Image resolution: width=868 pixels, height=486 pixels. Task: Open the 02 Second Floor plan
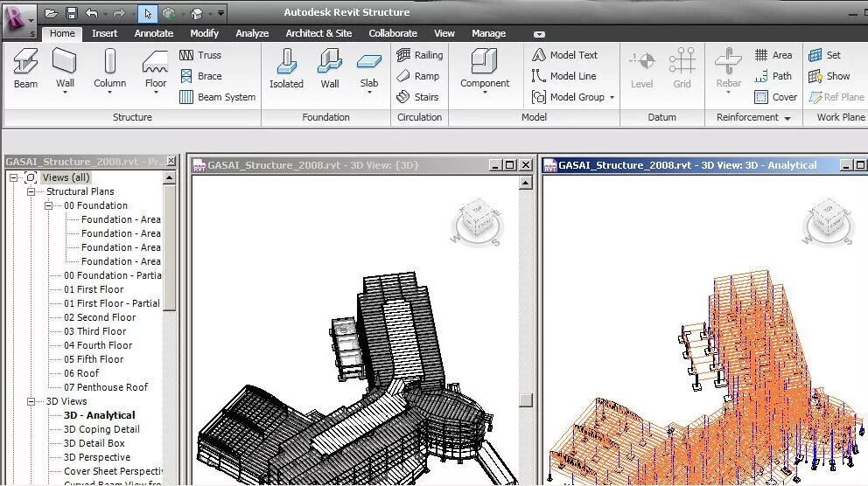[x=100, y=317]
